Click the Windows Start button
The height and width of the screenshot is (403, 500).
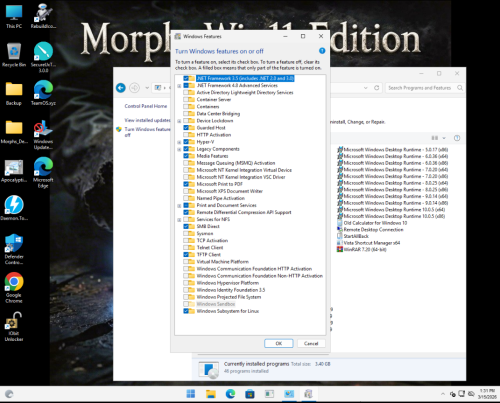click(x=191, y=394)
